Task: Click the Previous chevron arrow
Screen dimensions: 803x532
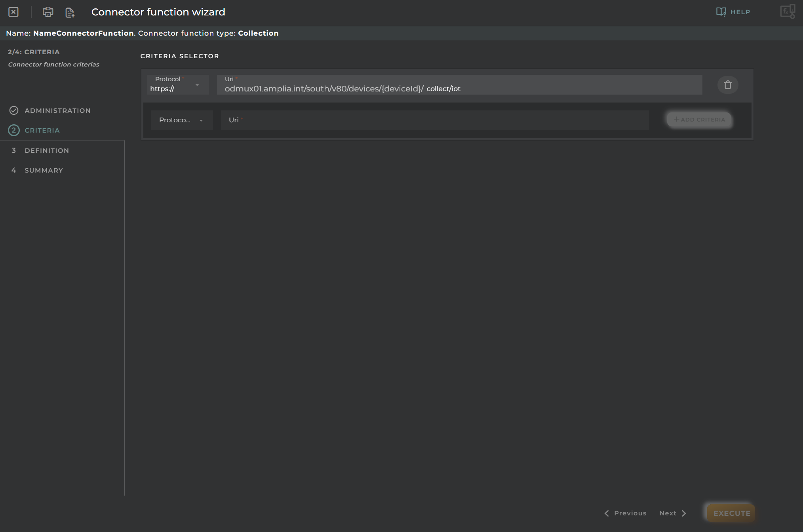Action: pos(607,513)
